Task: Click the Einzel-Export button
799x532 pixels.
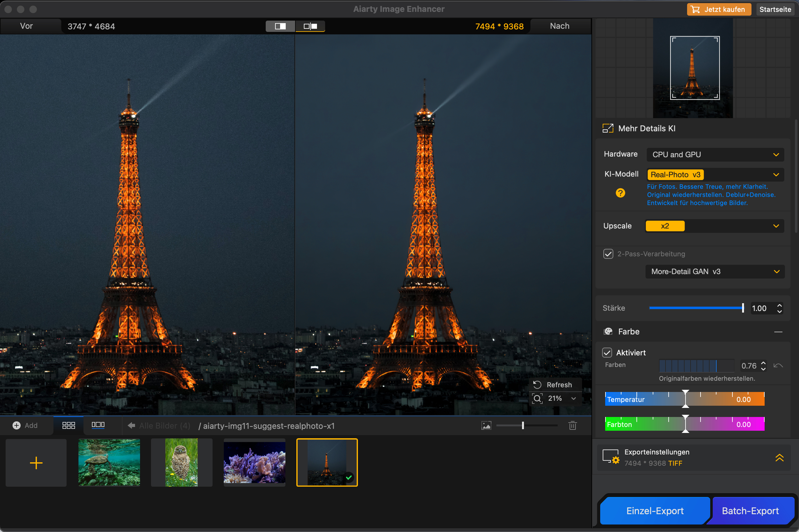Action: [x=655, y=511]
